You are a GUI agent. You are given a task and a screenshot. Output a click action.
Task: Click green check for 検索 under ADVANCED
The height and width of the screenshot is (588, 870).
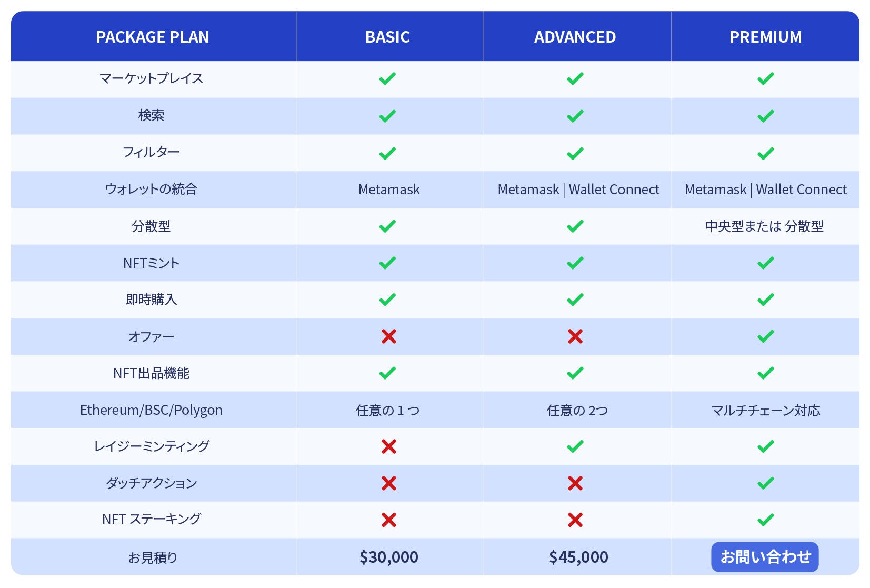(575, 116)
